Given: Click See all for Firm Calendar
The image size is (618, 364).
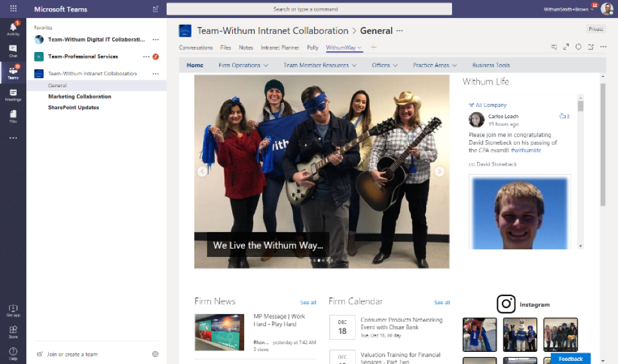Looking at the screenshot, I should tap(442, 302).
